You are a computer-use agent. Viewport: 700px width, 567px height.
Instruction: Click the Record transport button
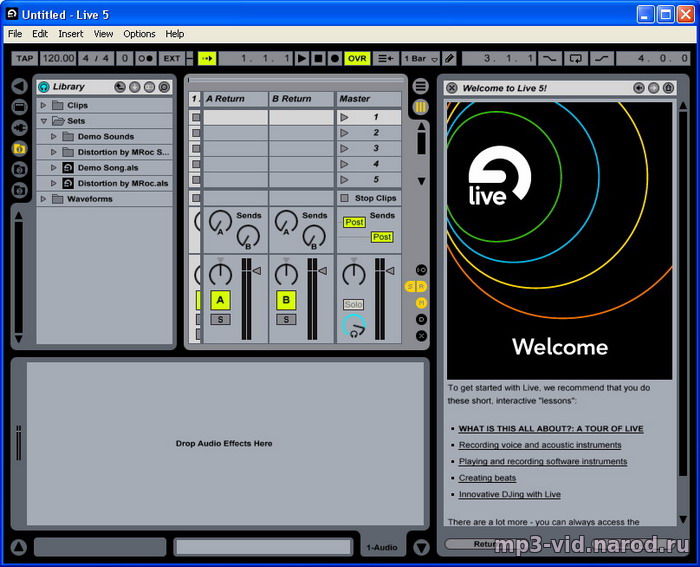click(335, 58)
